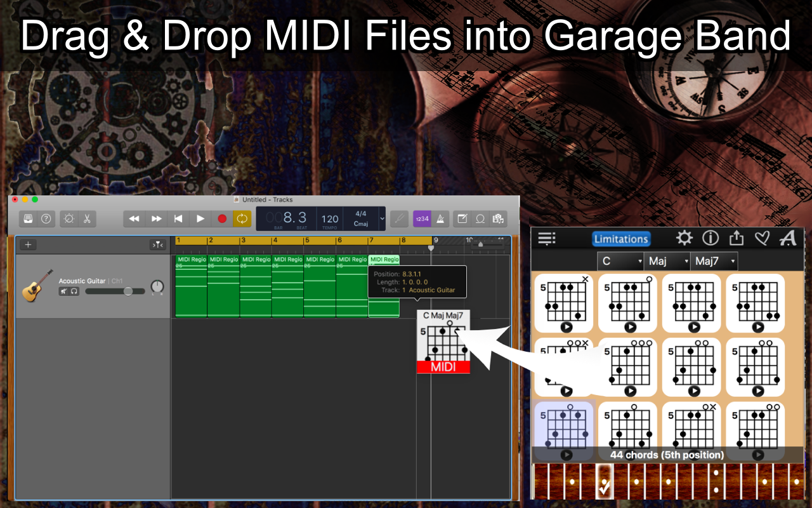812x508 pixels.
Task: Open the Note Pad button
Action: (462, 218)
